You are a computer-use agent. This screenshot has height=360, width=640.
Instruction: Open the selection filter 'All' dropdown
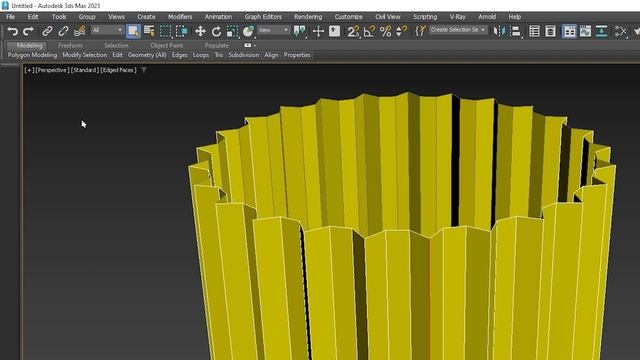[x=107, y=30]
